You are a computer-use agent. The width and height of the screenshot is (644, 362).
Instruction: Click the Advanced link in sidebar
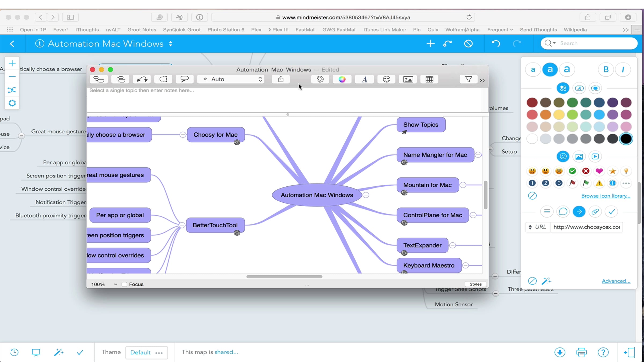point(616,281)
